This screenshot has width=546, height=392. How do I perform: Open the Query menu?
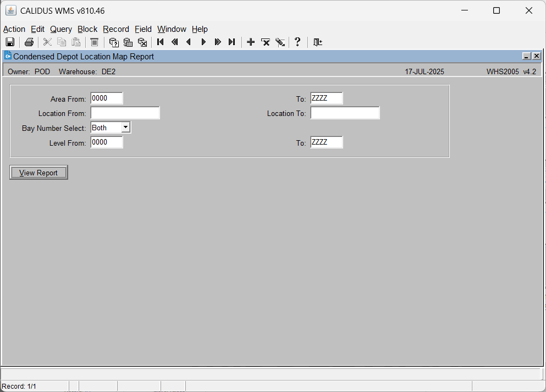click(x=61, y=29)
